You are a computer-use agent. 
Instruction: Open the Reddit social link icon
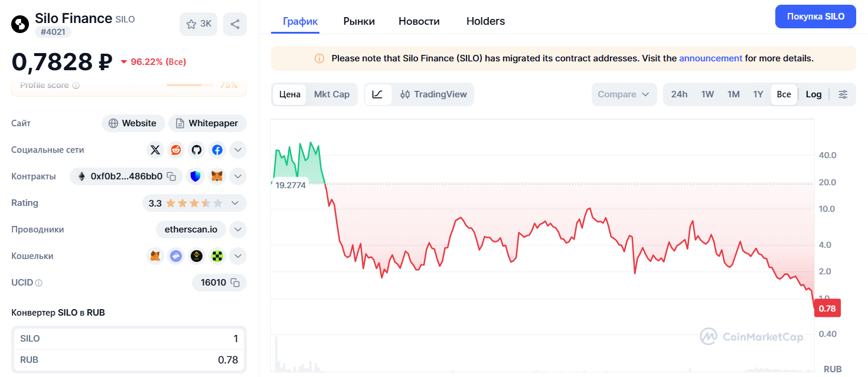pos(176,150)
